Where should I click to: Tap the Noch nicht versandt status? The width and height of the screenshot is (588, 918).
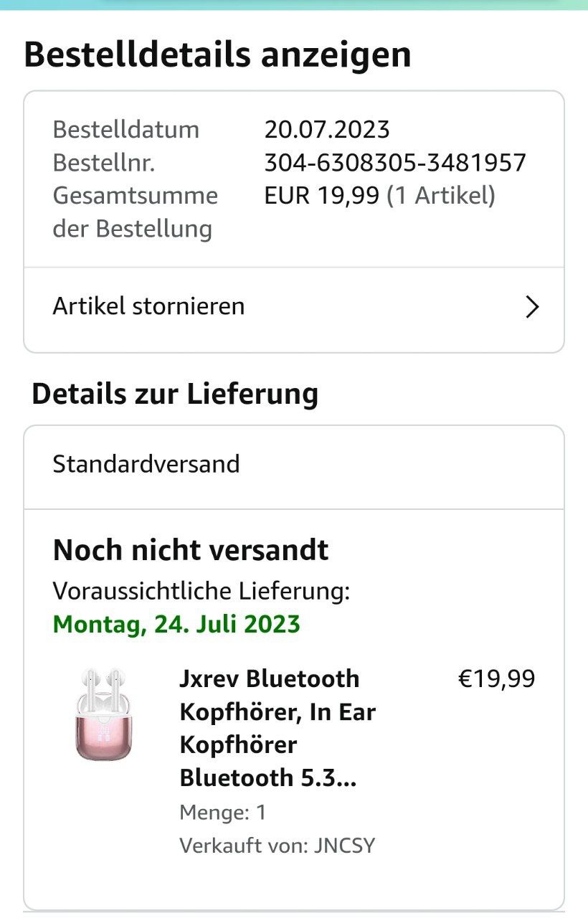[191, 550]
